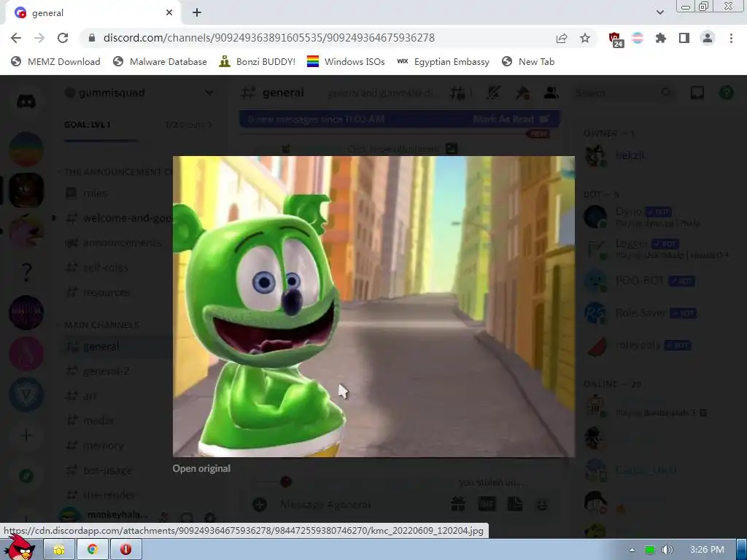This screenshot has height=560, width=747.
Task: Collapse the MAIN CHANNELS category
Action: [101, 325]
